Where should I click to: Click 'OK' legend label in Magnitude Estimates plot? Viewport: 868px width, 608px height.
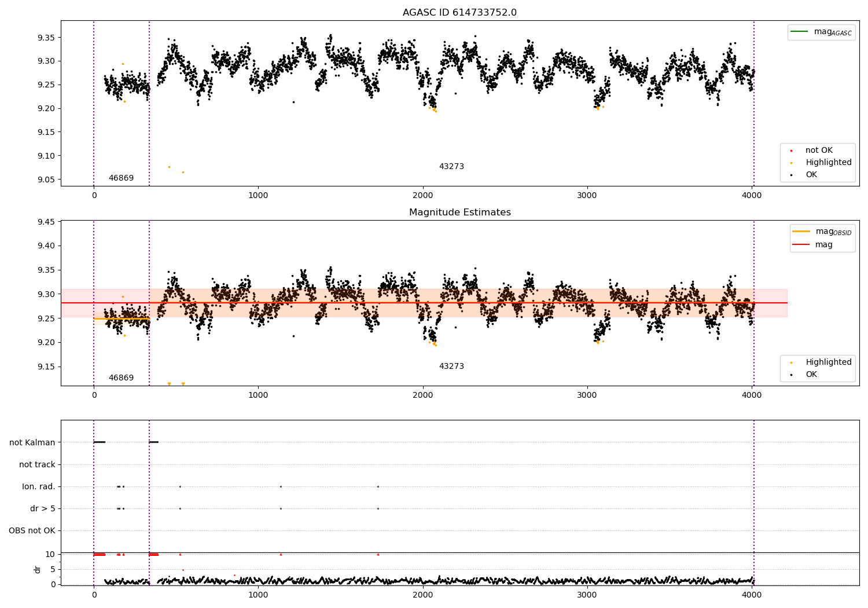pos(811,375)
